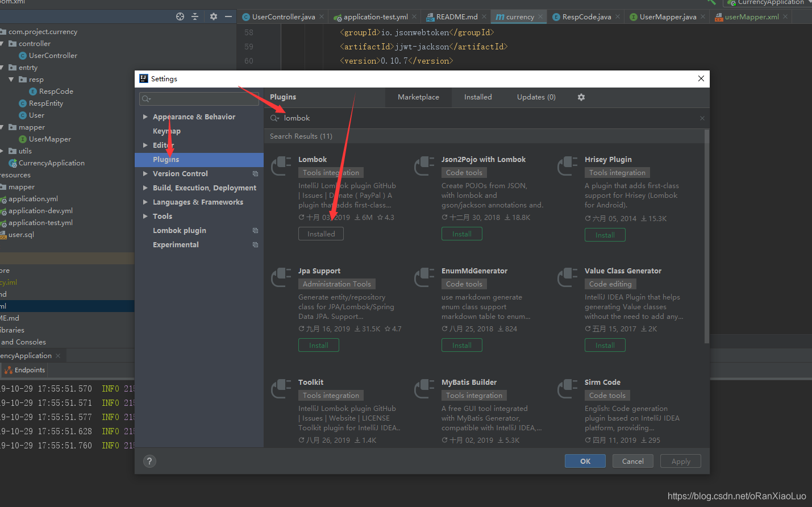Clear the lombok plugin search text
This screenshot has width=812, height=507.
(702, 118)
